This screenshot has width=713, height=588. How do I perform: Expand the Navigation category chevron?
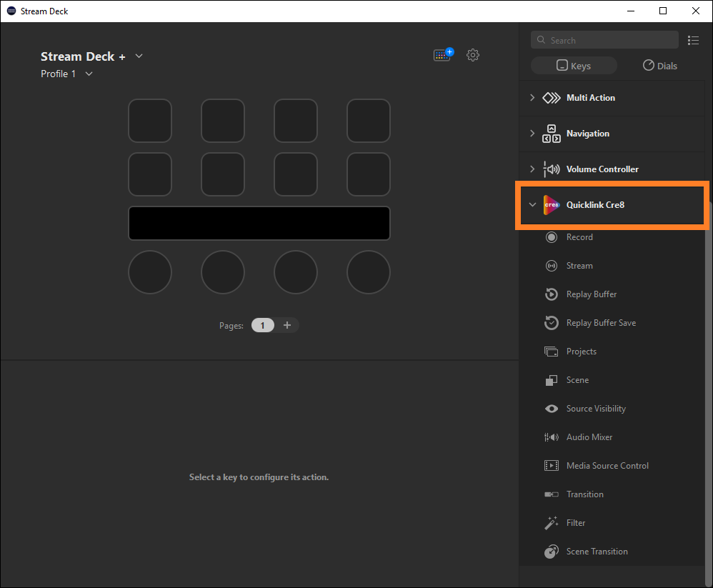click(x=532, y=133)
